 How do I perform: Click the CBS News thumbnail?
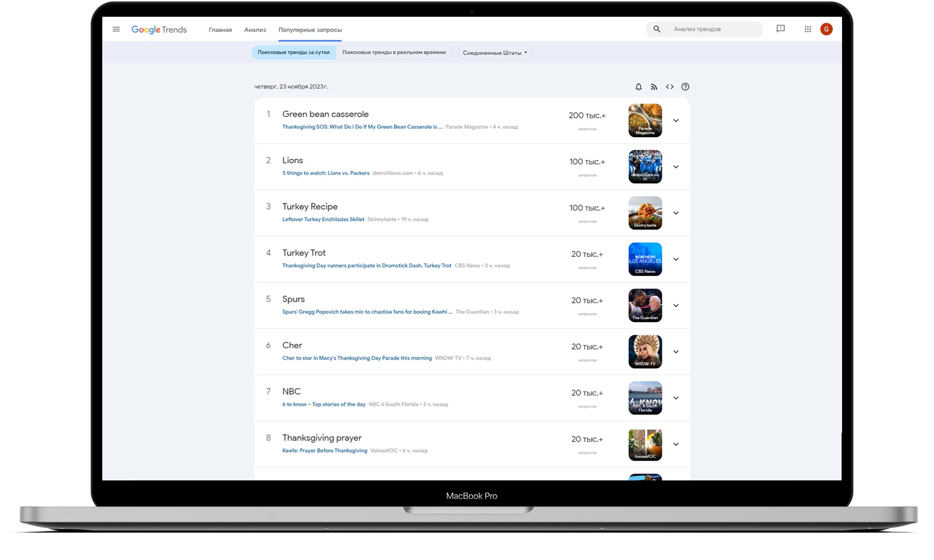coord(645,259)
